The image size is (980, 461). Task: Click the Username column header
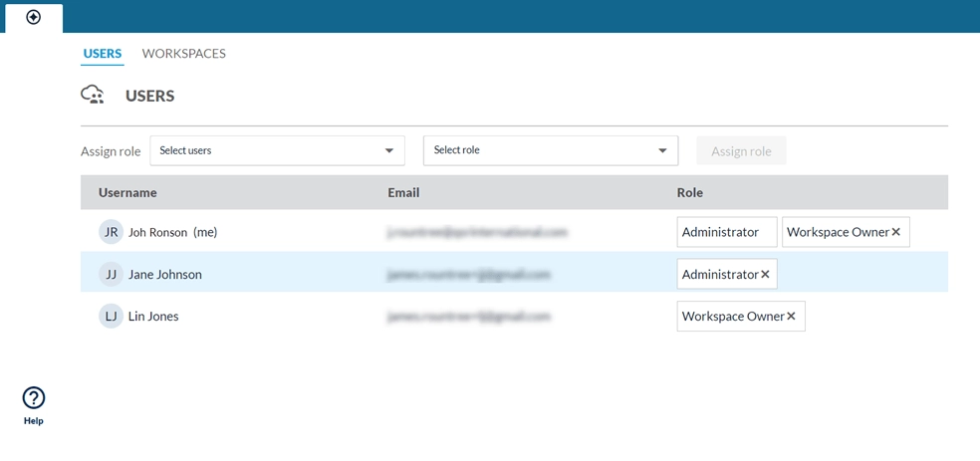coord(127,192)
